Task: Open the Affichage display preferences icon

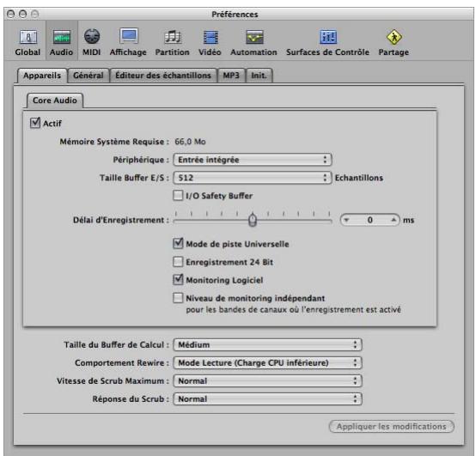Action: click(129, 37)
